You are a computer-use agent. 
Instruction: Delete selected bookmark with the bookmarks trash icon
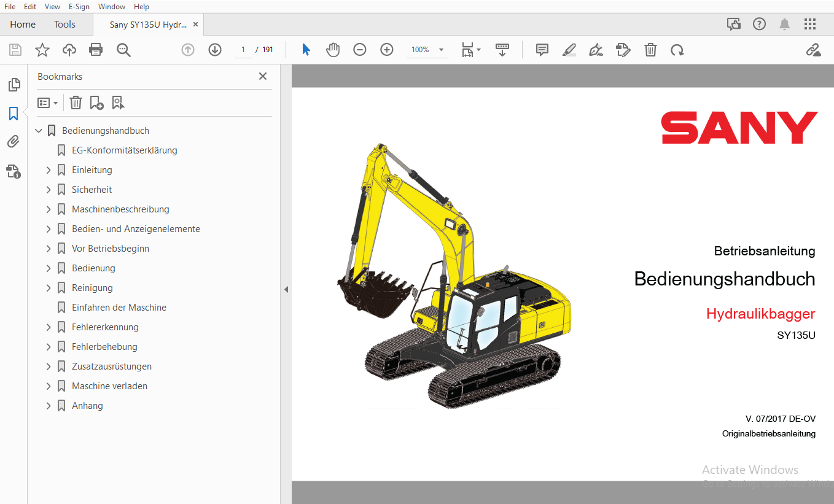(76, 103)
